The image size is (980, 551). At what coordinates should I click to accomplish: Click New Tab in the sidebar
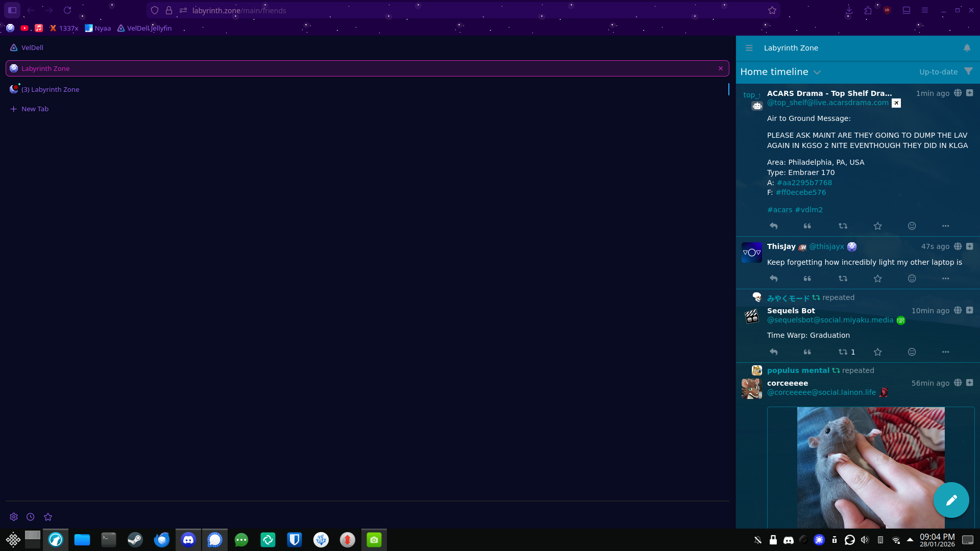[35, 109]
